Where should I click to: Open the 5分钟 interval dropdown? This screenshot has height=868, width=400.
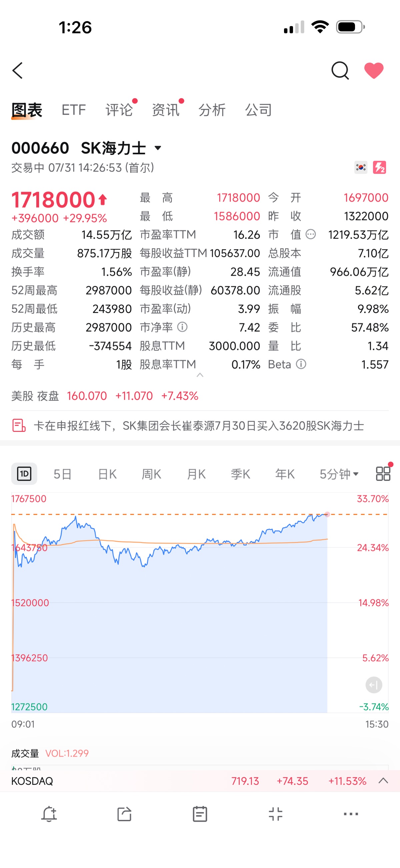(x=339, y=474)
